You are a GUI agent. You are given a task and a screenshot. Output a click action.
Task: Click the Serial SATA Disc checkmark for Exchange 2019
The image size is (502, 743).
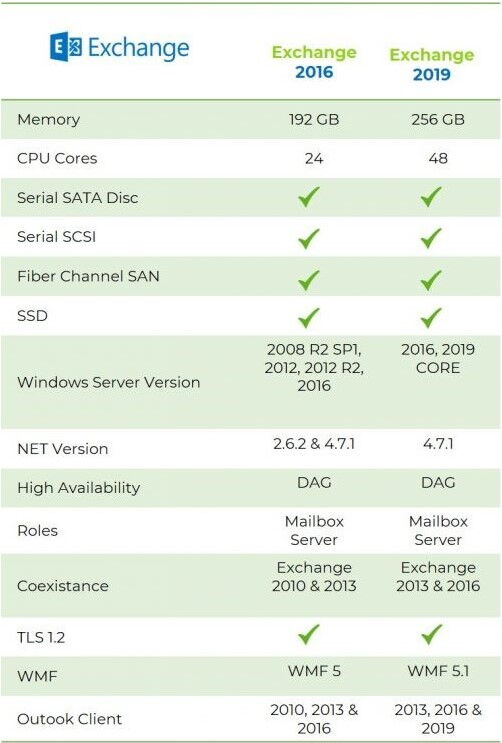click(x=431, y=197)
